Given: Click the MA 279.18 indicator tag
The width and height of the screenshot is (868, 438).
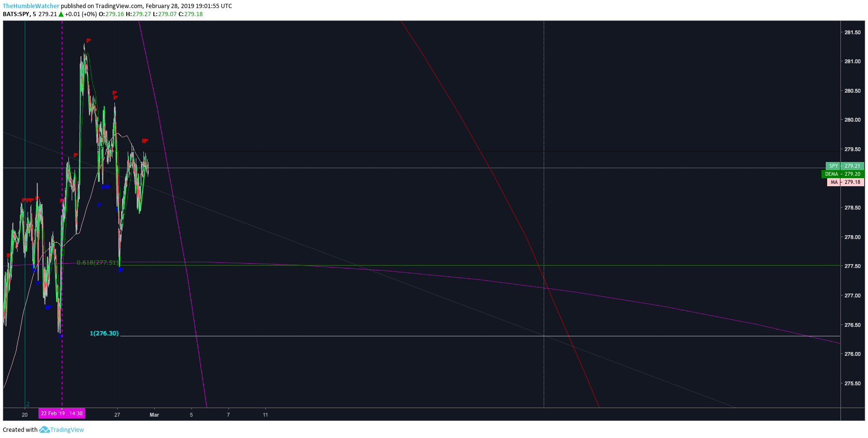Looking at the screenshot, I should pyautogui.click(x=846, y=182).
